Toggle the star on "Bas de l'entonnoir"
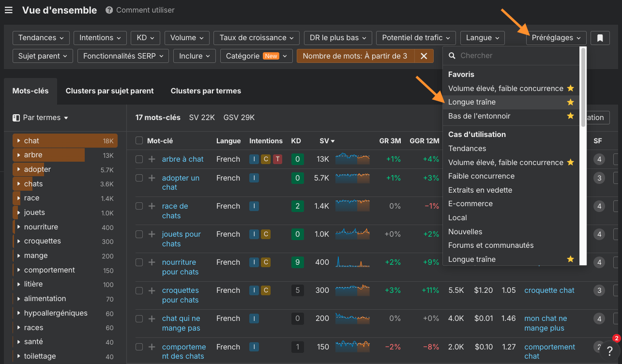Image resolution: width=622 pixels, height=364 pixels. [x=570, y=116]
